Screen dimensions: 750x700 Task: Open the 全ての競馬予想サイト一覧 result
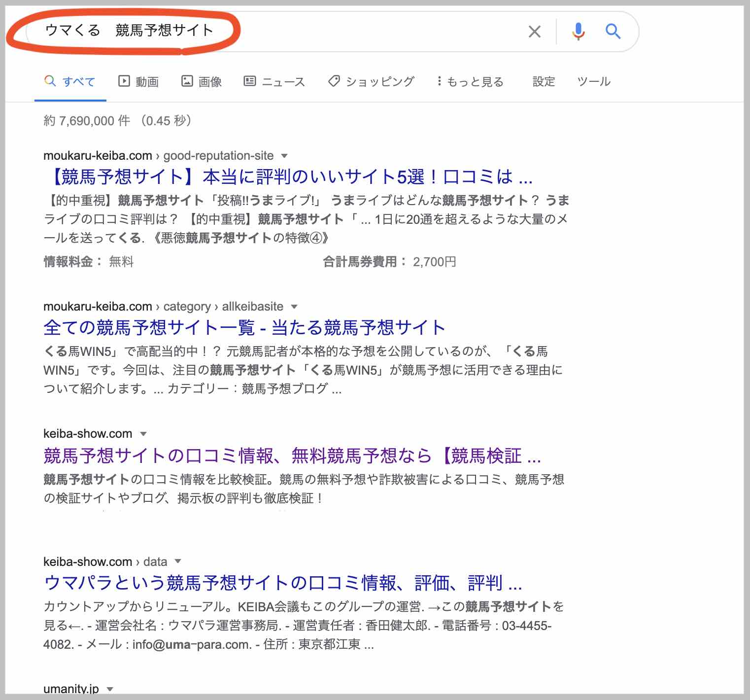(243, 327)
